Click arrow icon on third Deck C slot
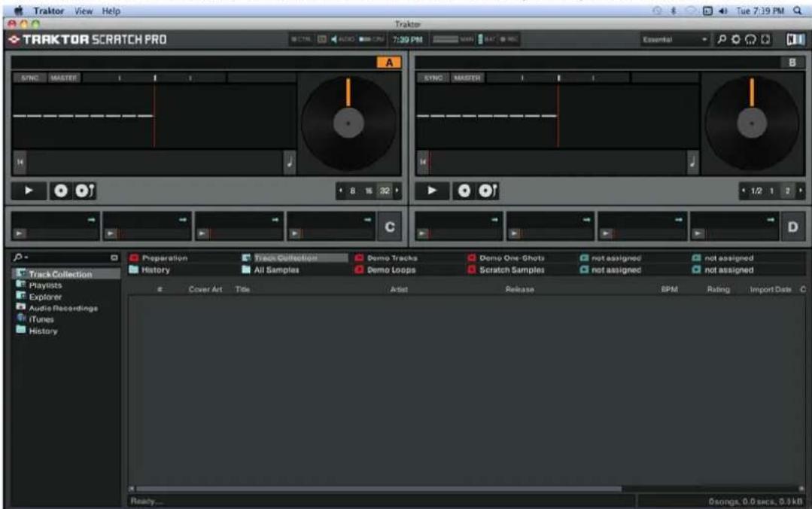Screen dimensions: 812x509 click(x=275, y=220)
